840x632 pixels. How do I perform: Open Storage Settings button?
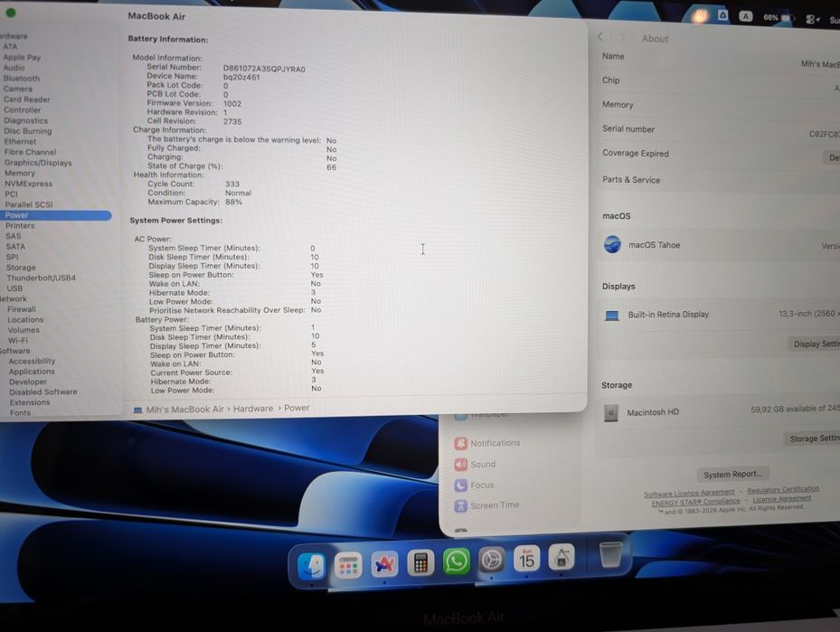tap(812, 439)
